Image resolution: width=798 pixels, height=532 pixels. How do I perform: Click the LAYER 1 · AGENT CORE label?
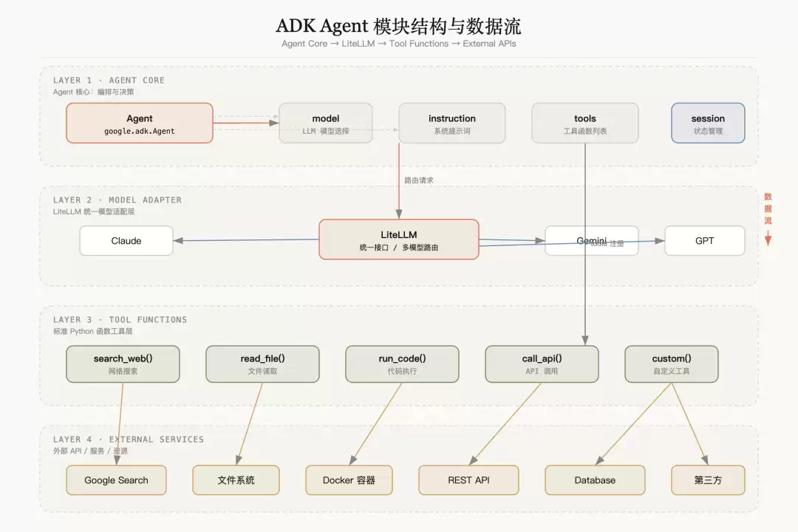109,81
